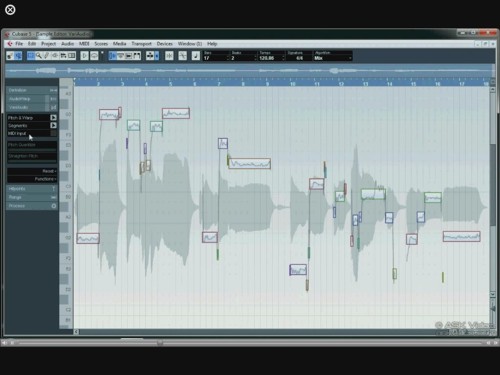The height and width of the screenshot is (375, 500).
Task: Toggle the Audition Loop button
Action: click(94, 56)
